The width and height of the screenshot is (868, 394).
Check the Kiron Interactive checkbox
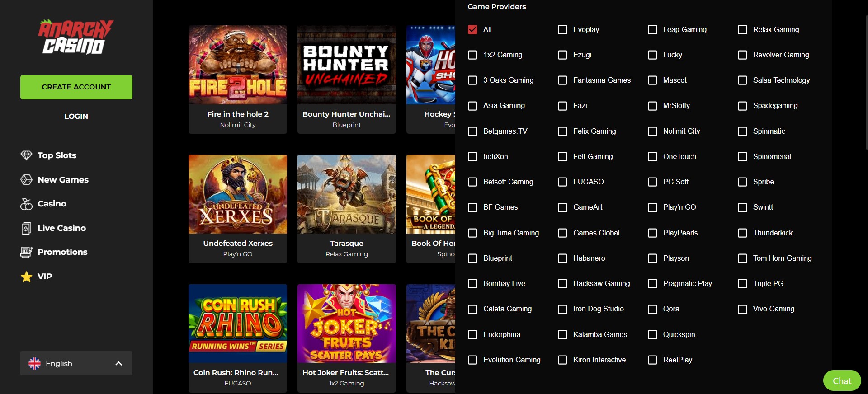pos(563,360)
